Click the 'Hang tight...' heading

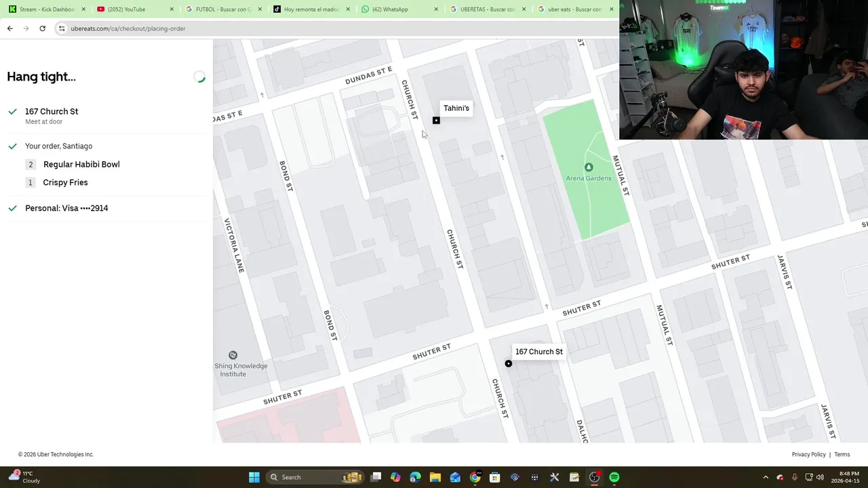(41, 77)
